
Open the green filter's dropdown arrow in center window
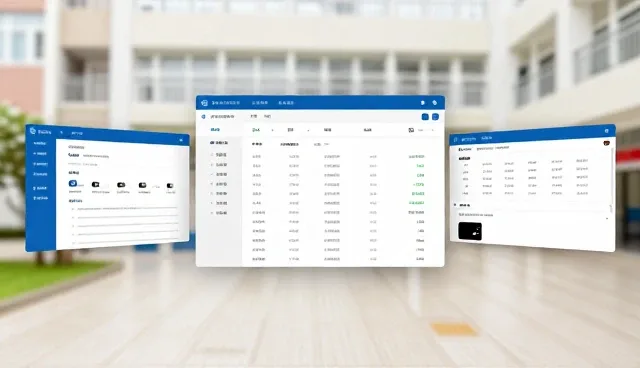click(272, 131)
